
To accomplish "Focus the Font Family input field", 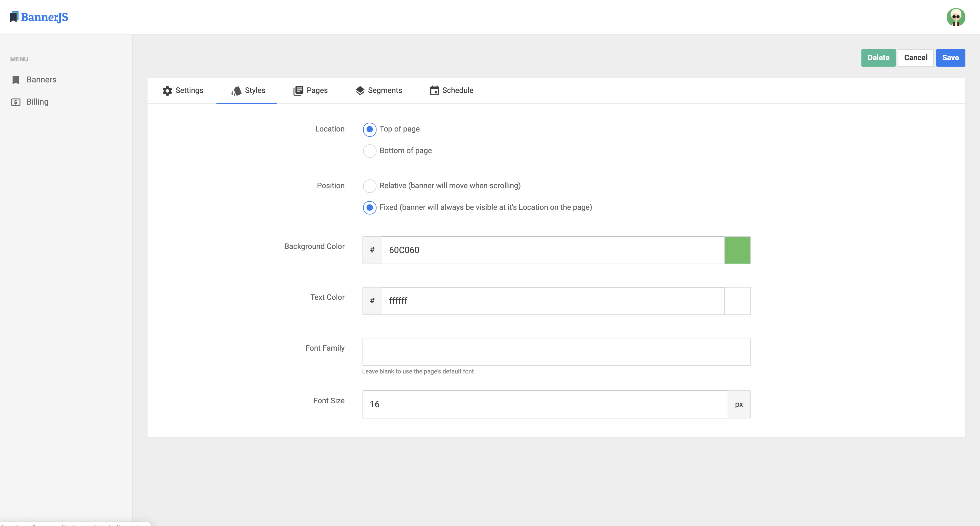I will (556, 352).
